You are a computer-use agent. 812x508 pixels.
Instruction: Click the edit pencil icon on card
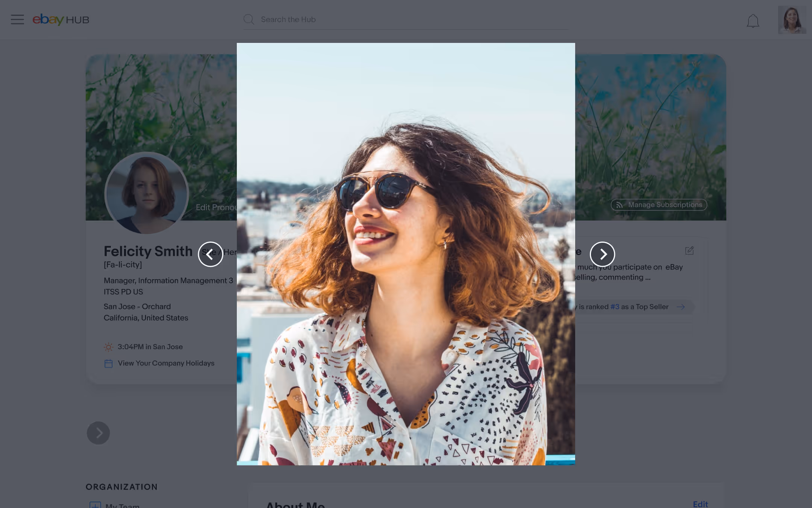(689, 251)
